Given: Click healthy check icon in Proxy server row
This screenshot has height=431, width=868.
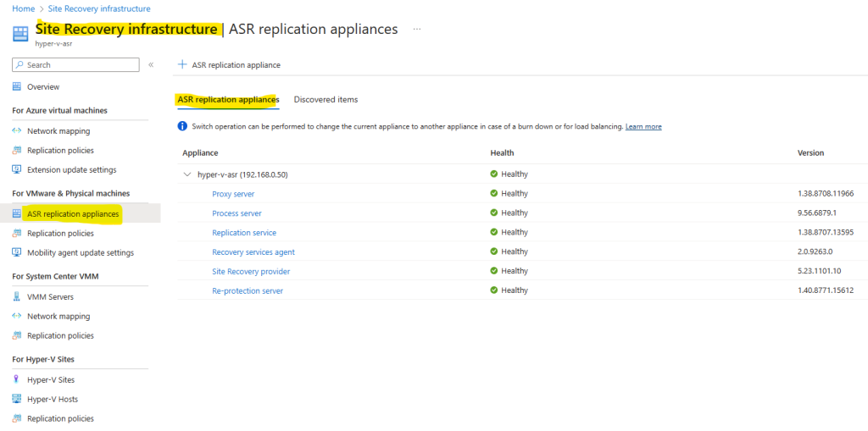Looking at the screenshot, I should click(x=494, y=194).
